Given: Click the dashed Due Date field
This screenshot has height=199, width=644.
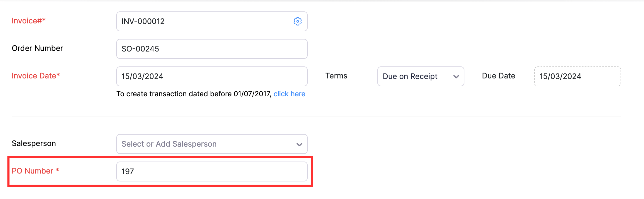Looking at the screenshot, I should (577, 76).
